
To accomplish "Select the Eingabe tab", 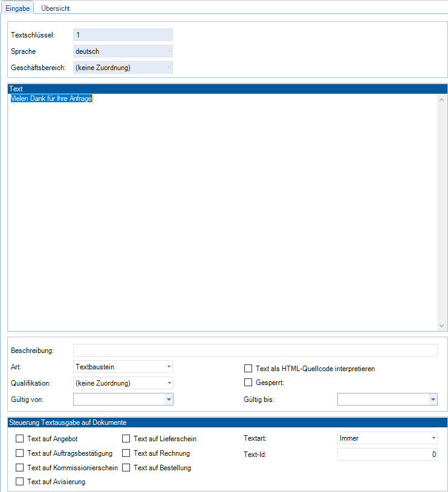I will (18, 8).
